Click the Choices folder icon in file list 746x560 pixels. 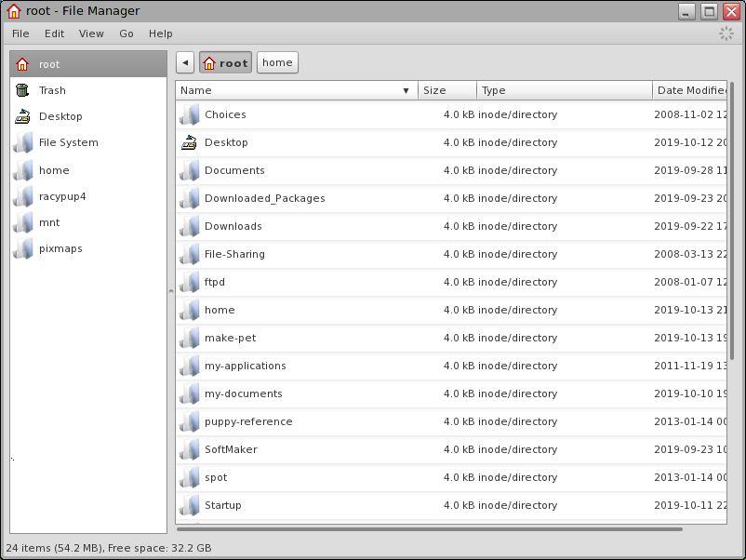click(190, 114)
